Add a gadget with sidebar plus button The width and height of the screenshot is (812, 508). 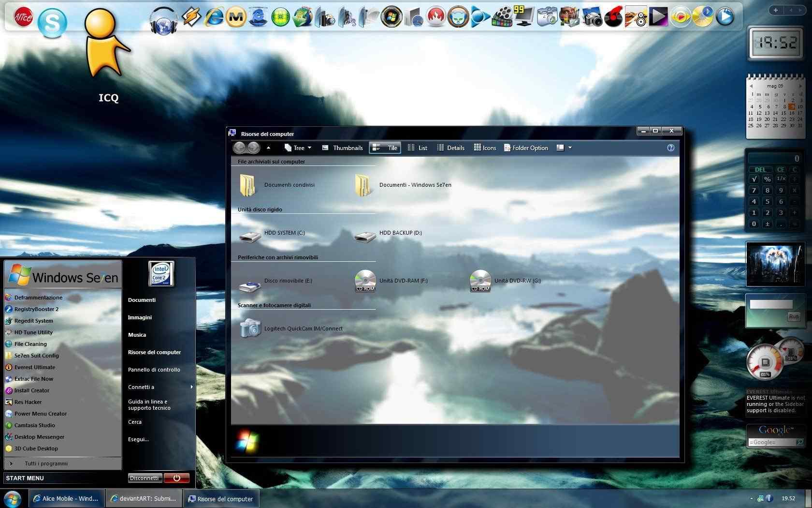tap(776, 10)
